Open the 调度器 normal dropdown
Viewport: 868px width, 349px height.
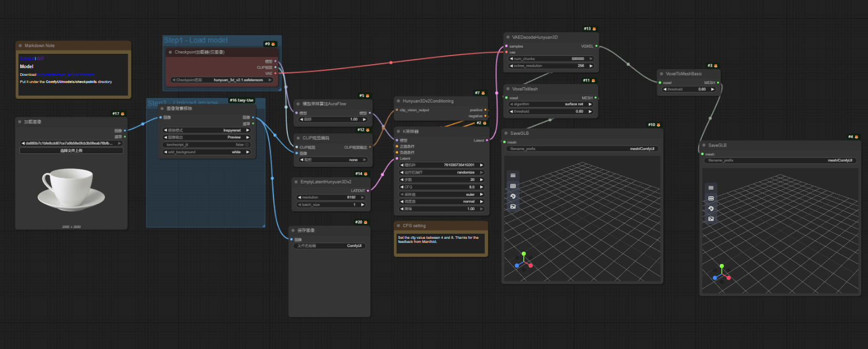click(442, 202)
